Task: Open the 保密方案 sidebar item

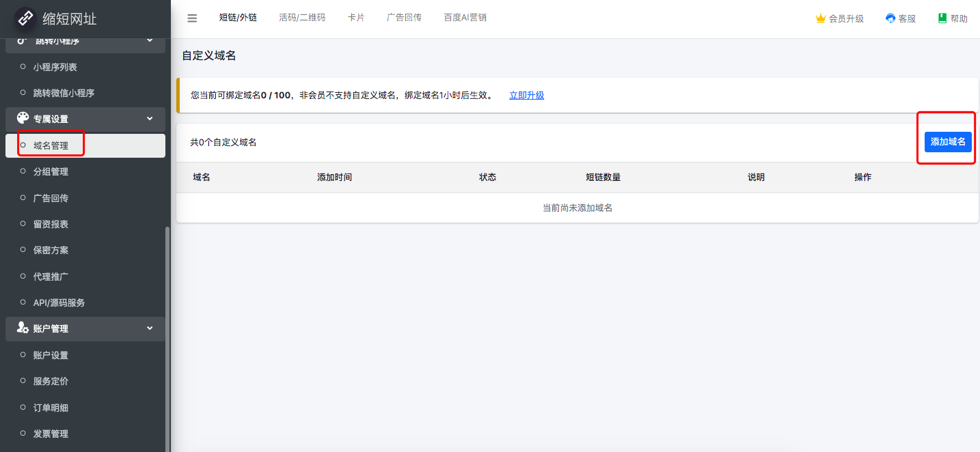Action: [x=51, y=251]
